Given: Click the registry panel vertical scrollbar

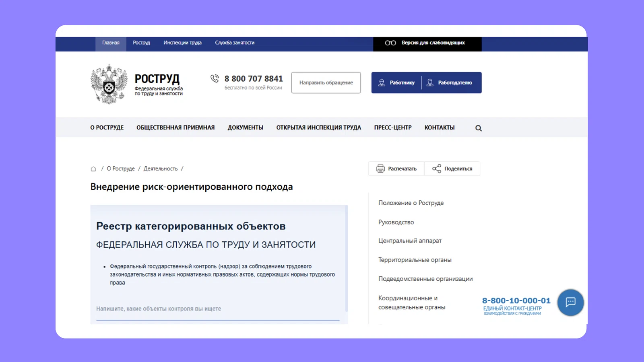Looking at the screenshot, I should pyautogui.click(x=347, y=259).
